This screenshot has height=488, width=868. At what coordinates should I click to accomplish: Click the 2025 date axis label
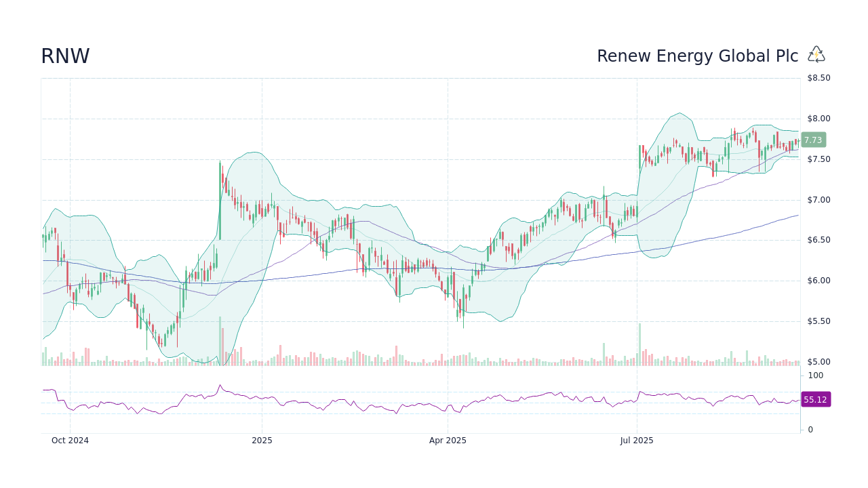coord(262,441)
